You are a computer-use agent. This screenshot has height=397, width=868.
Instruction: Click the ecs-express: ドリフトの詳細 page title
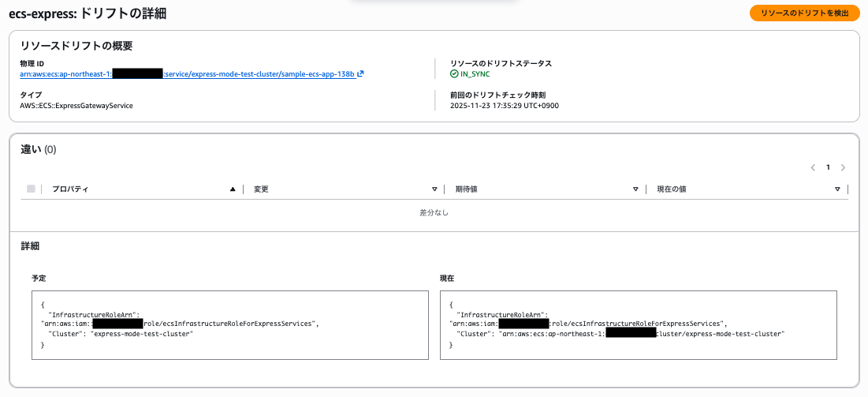(x=88, y=14)
